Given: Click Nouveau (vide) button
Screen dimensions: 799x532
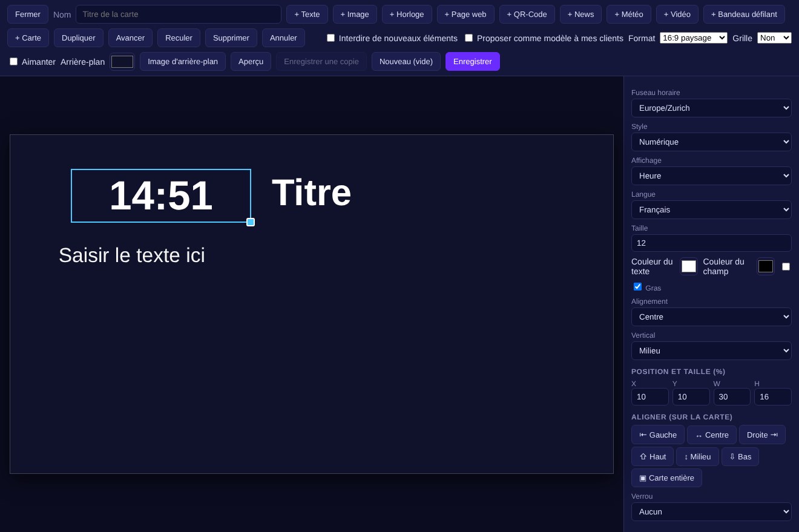Looking at the screenshot, I should 406,62.
